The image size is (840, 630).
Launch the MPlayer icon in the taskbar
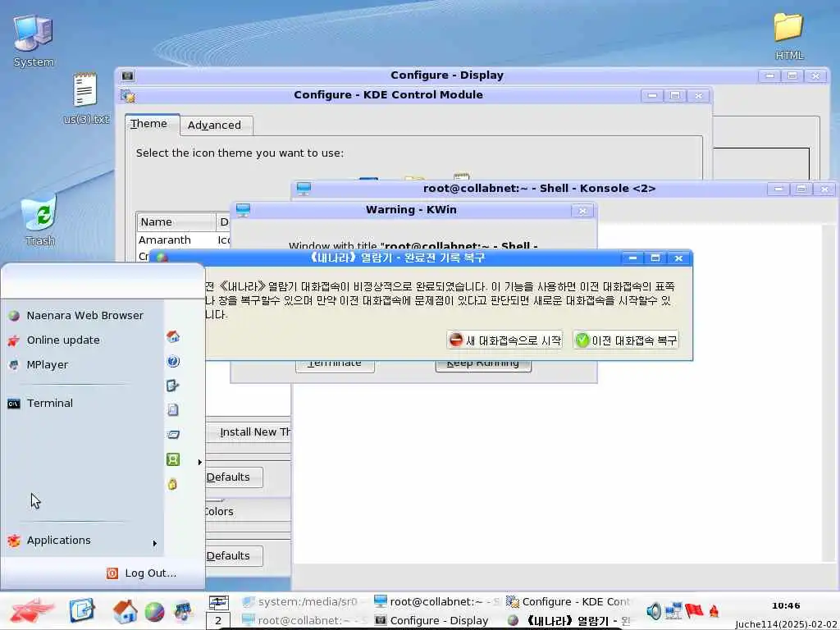pos(183,611)
